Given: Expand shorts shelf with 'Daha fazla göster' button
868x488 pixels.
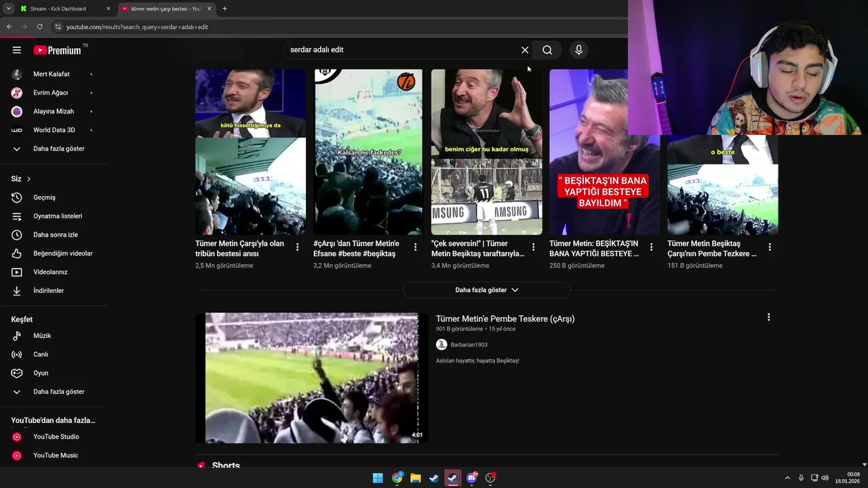Looking at the screenshot, I should [486, 290].
